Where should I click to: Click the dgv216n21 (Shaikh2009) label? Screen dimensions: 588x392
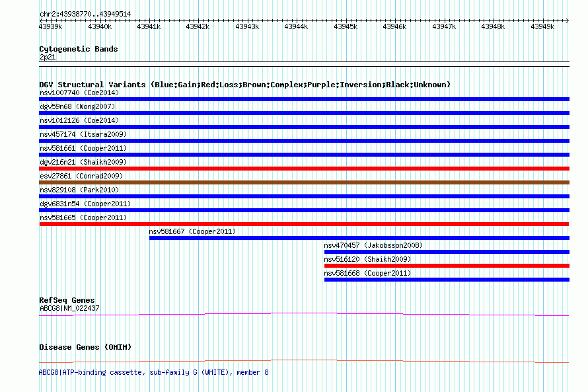point(83,162)
